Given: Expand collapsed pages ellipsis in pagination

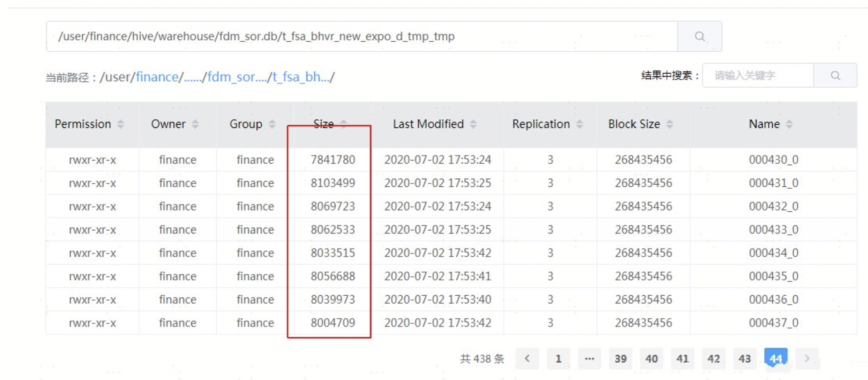Looking at the screenshot, I should click(x=590, y=359).
